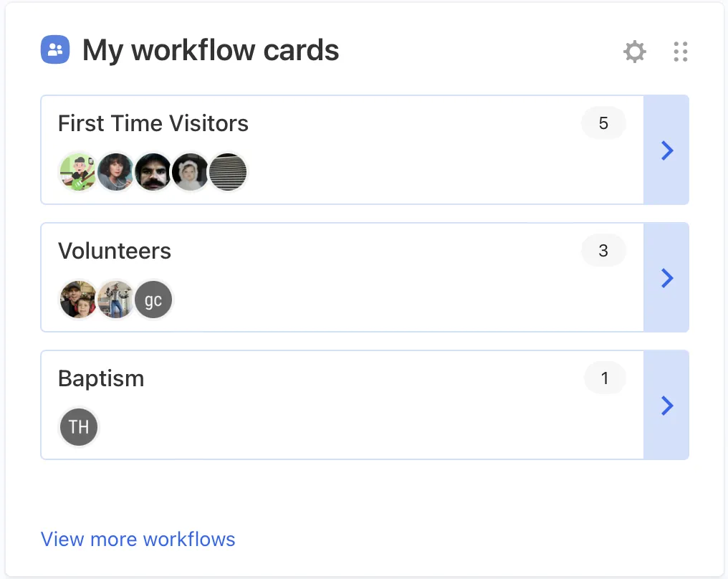
Task: Open the First Time Visitors workflow title
Action: 153,123
